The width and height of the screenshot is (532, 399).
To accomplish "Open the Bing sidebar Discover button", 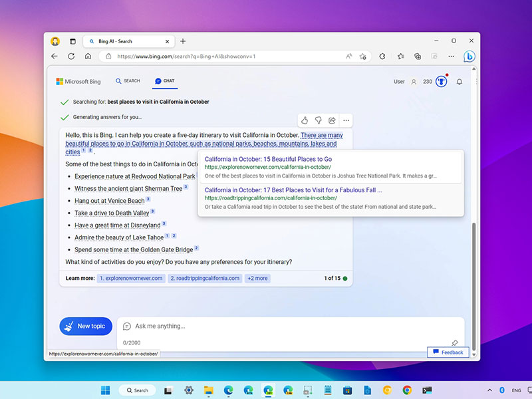I will [469, 57].
